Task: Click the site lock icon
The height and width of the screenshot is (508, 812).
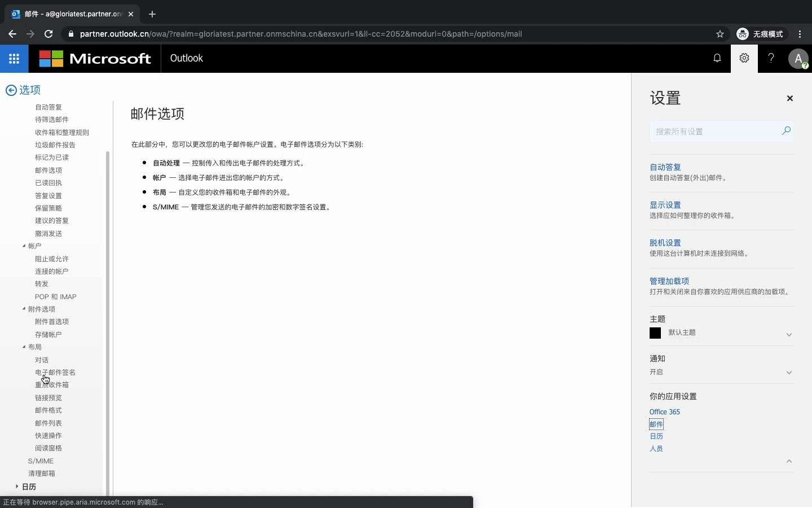Action: pyautogui.click(x=70, y=34)
